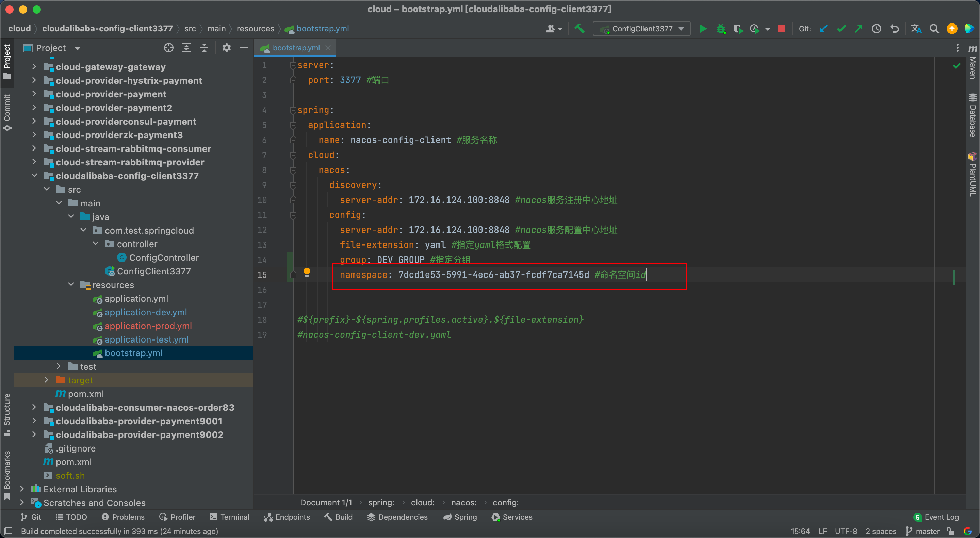Change UTF-8 file encoding in status bar
The image size is (980, 538).
tap(846, 531)
